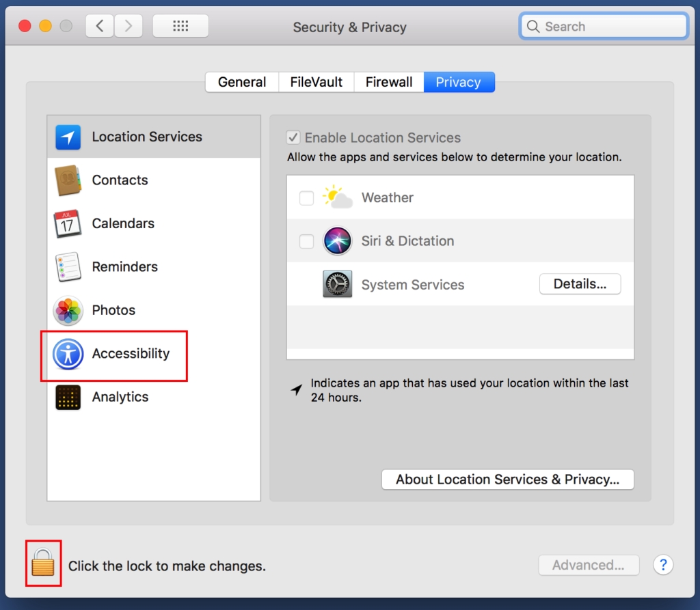Viewport: 700px width, 610px height.
Task: Select the Analytics icon in sidebar
Action: pos(68,398)
